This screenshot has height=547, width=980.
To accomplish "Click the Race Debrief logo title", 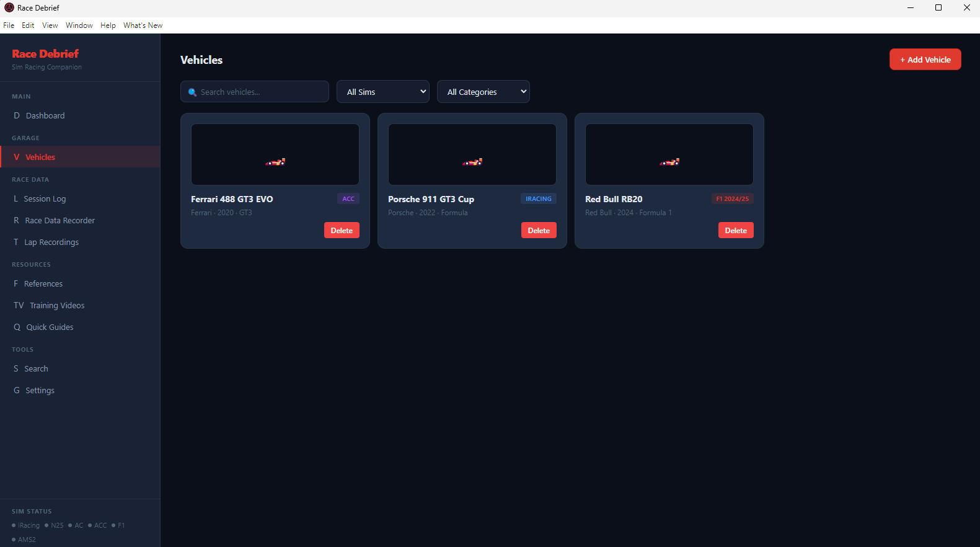I will tap(45, 54).
